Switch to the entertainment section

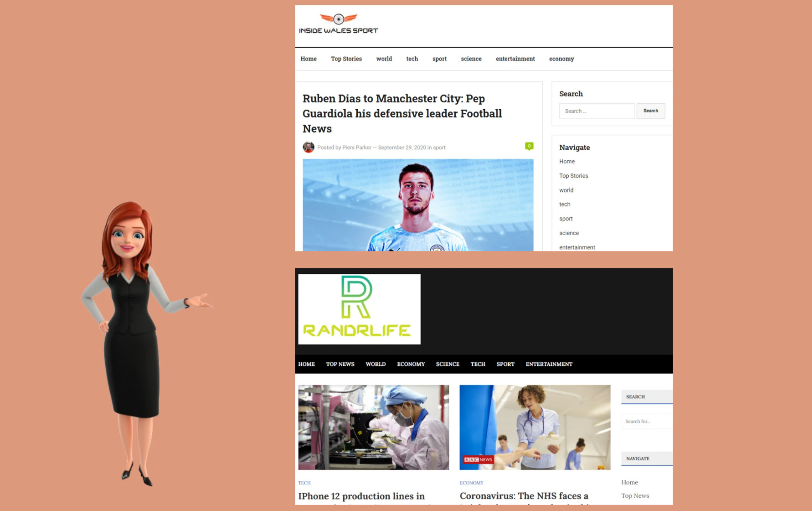pos(515,59)
